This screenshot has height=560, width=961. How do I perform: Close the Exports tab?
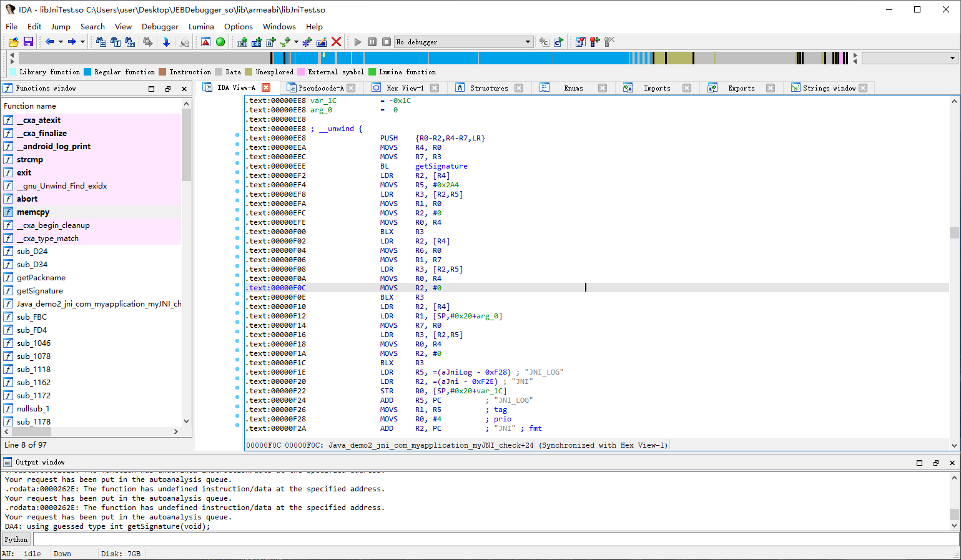771,88
